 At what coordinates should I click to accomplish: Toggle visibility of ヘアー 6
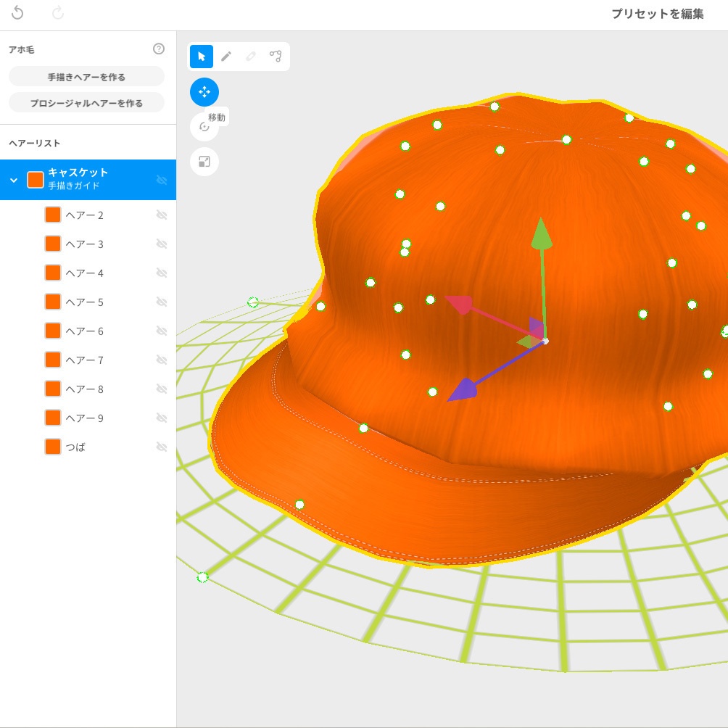pos(161,331)
